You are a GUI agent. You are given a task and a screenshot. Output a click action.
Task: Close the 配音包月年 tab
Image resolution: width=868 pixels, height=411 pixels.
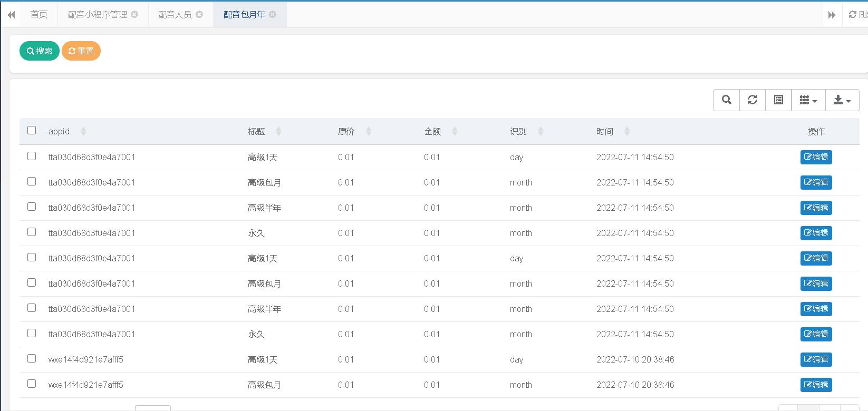coord(273,15)
